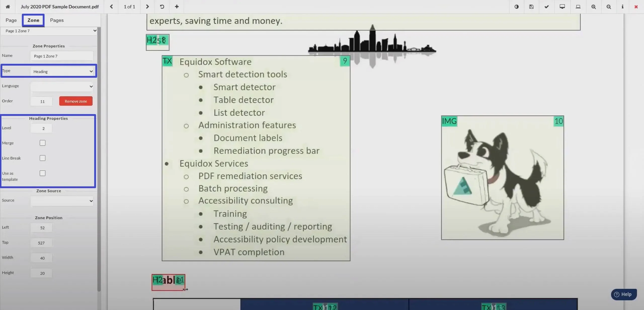Click the bookmark/save icon in toolbar
This screenshot has height=310, width=644.
point(531,7)
